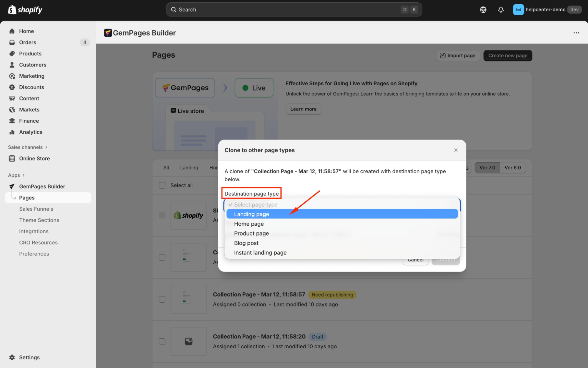The image size is (588, 368).
Task: Click the Discounts icon in the sidebar
Action: click(x=12, y=87)
